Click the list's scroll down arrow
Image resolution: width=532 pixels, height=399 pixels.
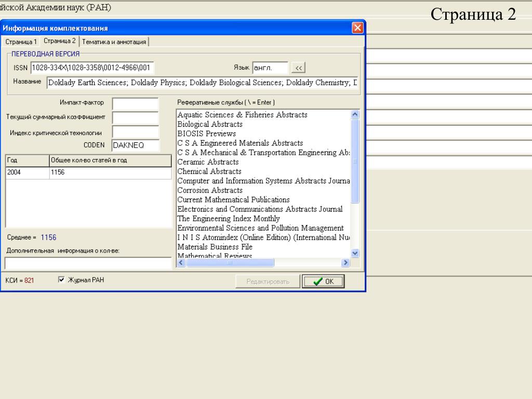coord(355,253)
